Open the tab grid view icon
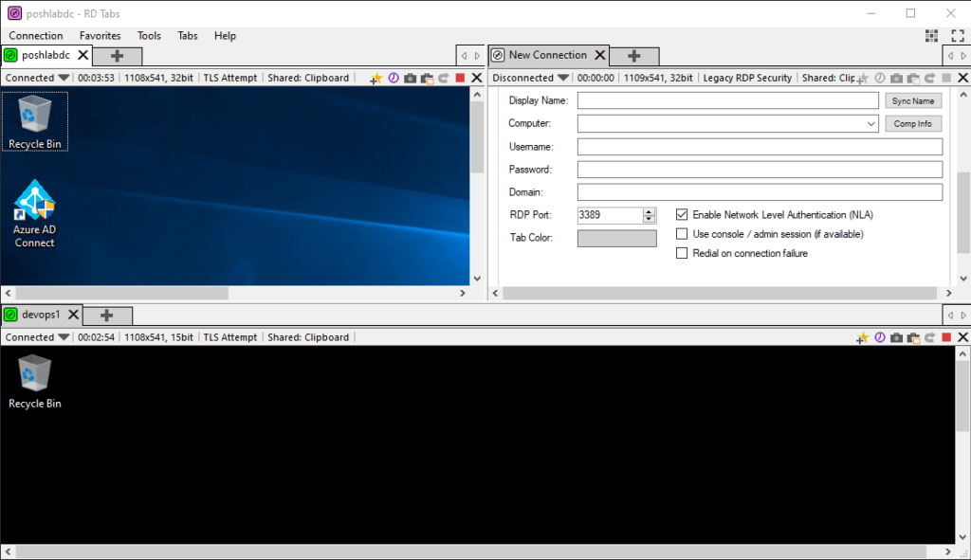 point(932,36)
